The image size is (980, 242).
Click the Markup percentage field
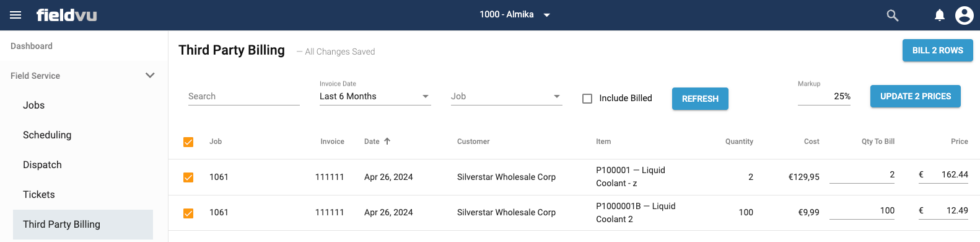pos(824,96)
